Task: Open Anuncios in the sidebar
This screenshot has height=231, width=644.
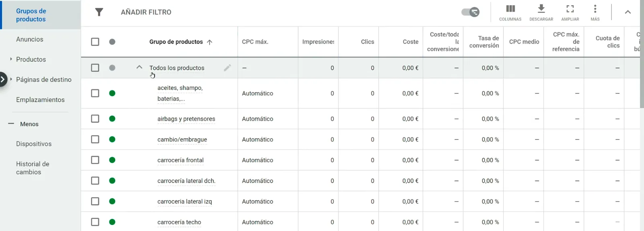Action: (x=30, y=39)
